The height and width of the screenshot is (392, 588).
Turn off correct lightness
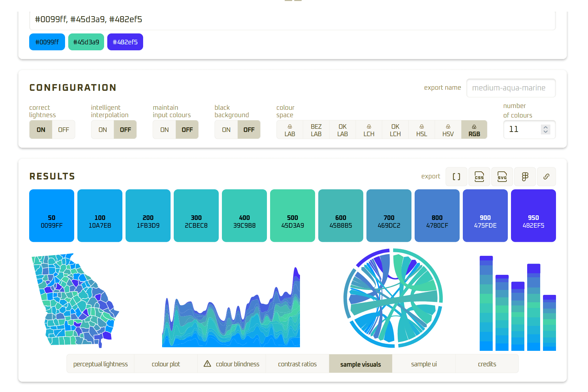(x=64, y=129)
